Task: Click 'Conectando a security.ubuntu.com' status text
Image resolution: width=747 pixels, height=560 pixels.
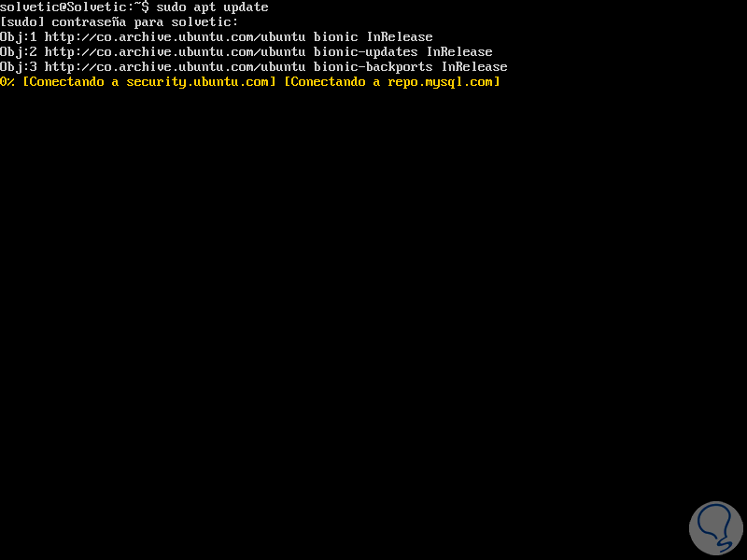Action: tap(149, 82)
